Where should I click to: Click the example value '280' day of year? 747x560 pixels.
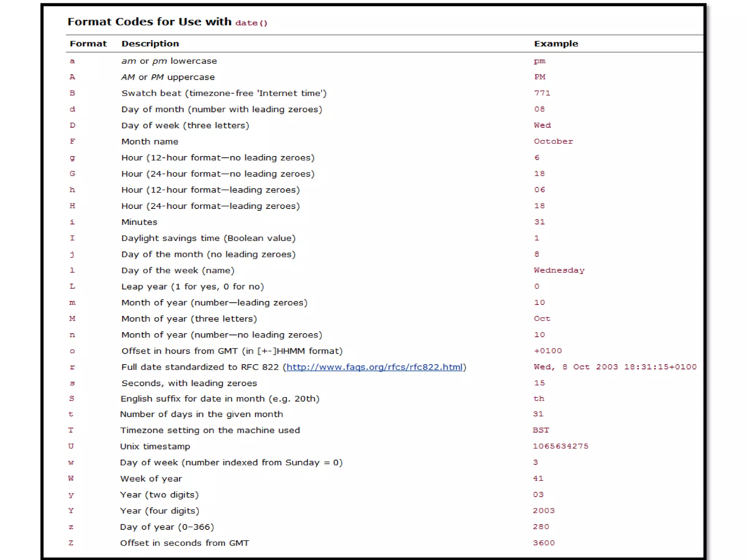541,527
